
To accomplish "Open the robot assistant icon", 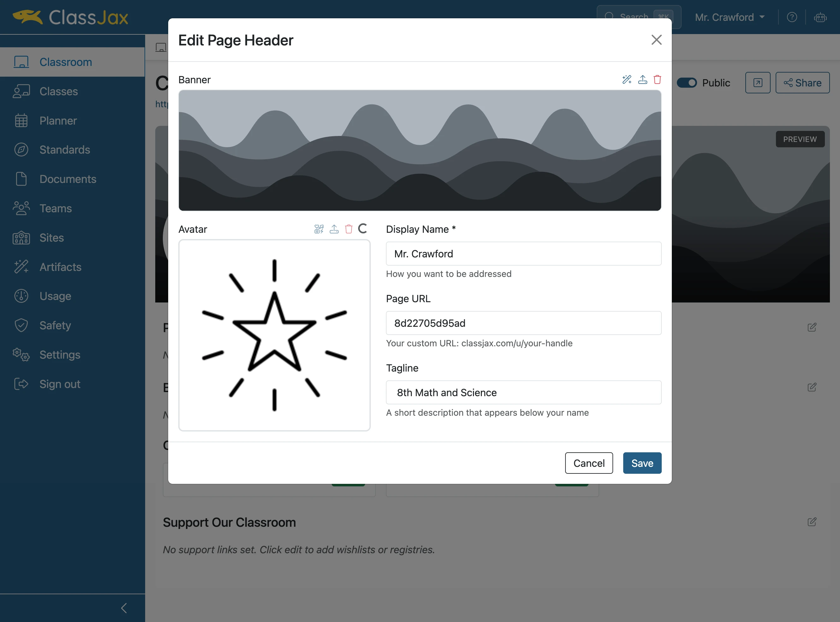I will click(x=820, y=17).
